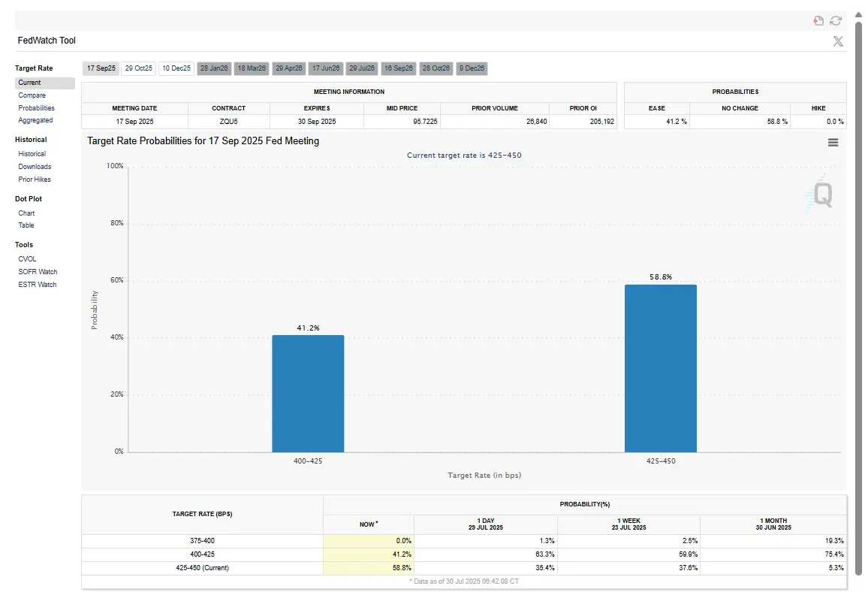Click the scrollbar up arrow
The width and height of the screenshot is (868, 592).
point(859,15)
